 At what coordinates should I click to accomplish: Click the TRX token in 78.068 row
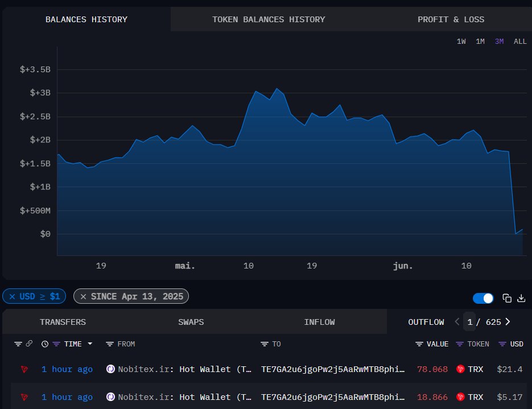point(470,369)
